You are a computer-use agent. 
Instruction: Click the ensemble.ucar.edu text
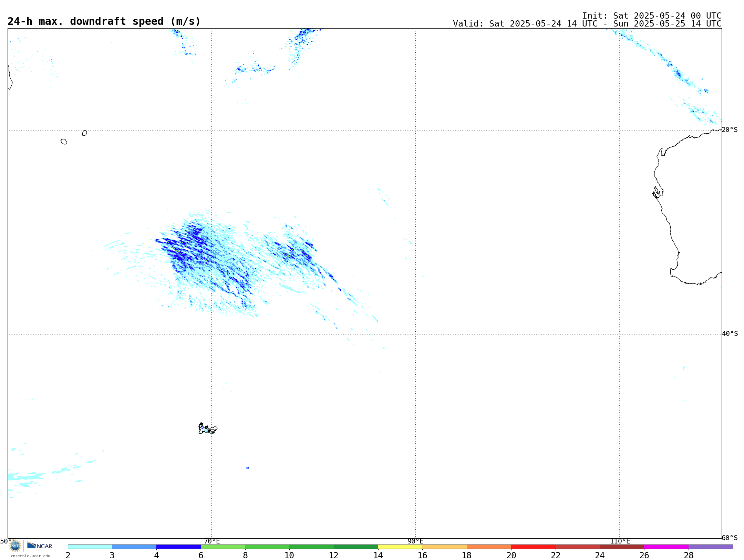point(30,556)
